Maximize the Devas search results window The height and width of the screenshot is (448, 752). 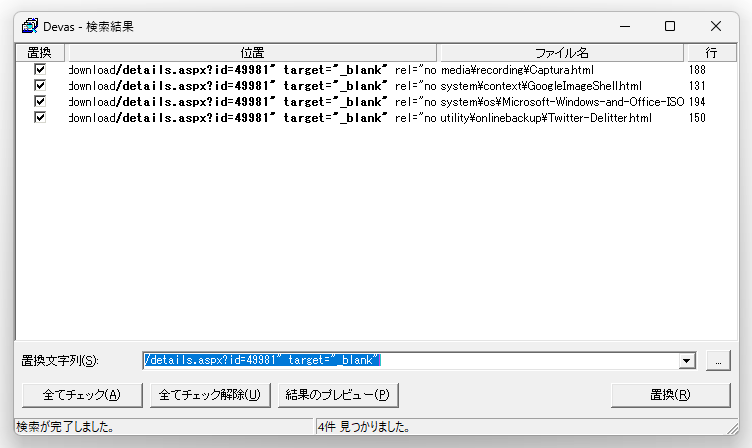pos(670,26)
